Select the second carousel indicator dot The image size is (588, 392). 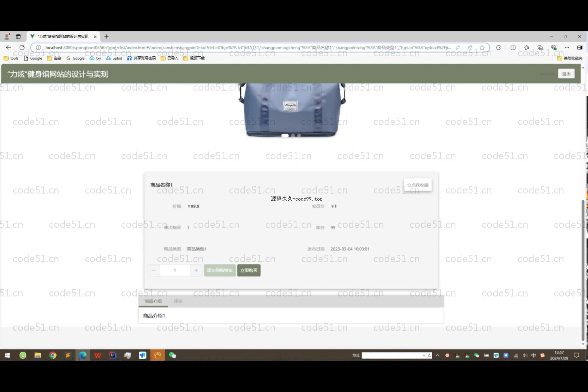(293, 135)
